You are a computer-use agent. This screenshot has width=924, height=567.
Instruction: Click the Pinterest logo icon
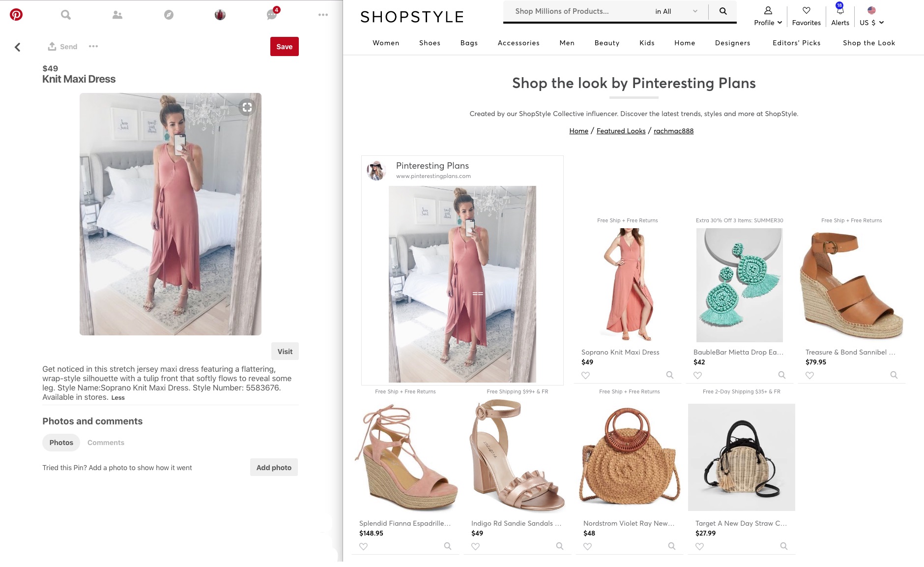coord(16,15)
